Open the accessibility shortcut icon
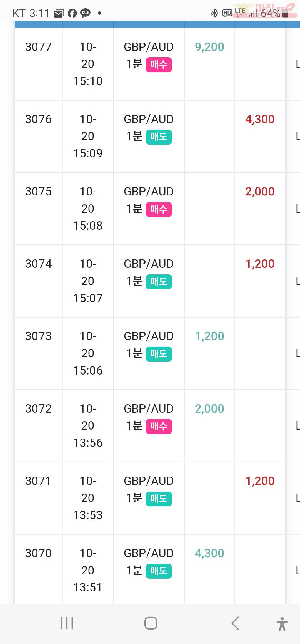Viewport: 300px width, 644px height. [282, 624]
